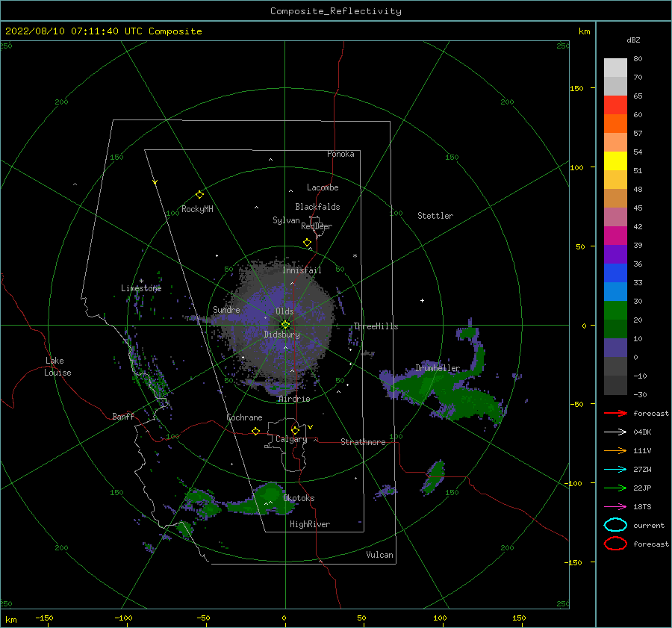Click the Drumheller city label

click(x=438, y=368)
